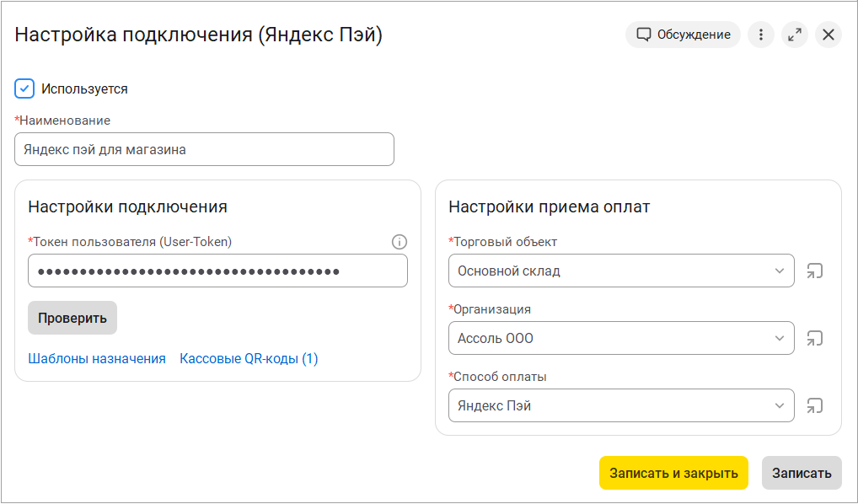Open the Обсуждение discussion panel

click(x=683, y=35)
